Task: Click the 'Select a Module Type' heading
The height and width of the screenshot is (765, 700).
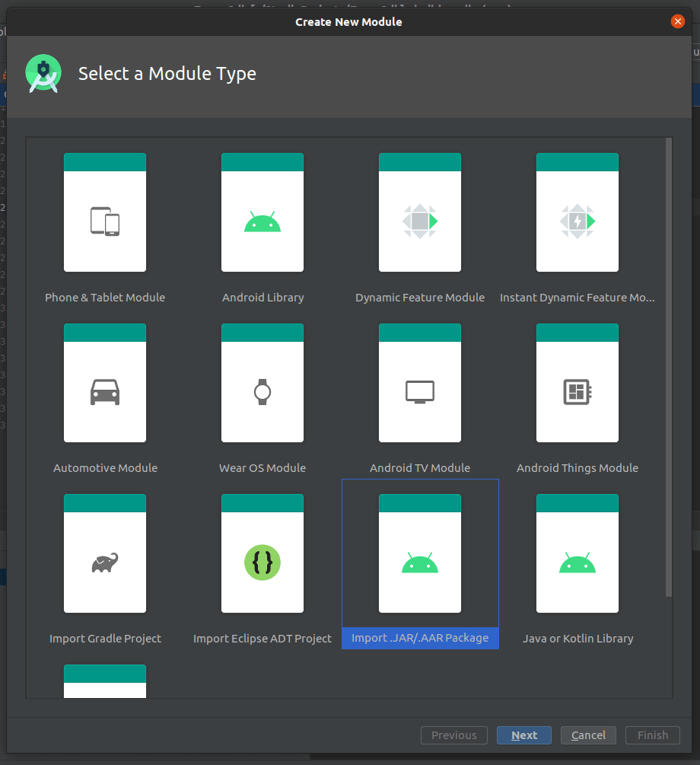Action: coord(167,74)
